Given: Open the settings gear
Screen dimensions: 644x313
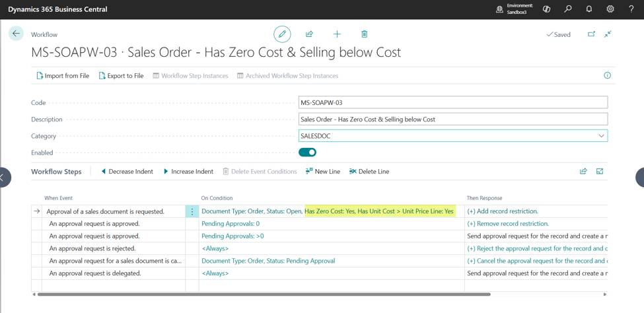Looking at the screenshot, I should click(x=610, y=9).
